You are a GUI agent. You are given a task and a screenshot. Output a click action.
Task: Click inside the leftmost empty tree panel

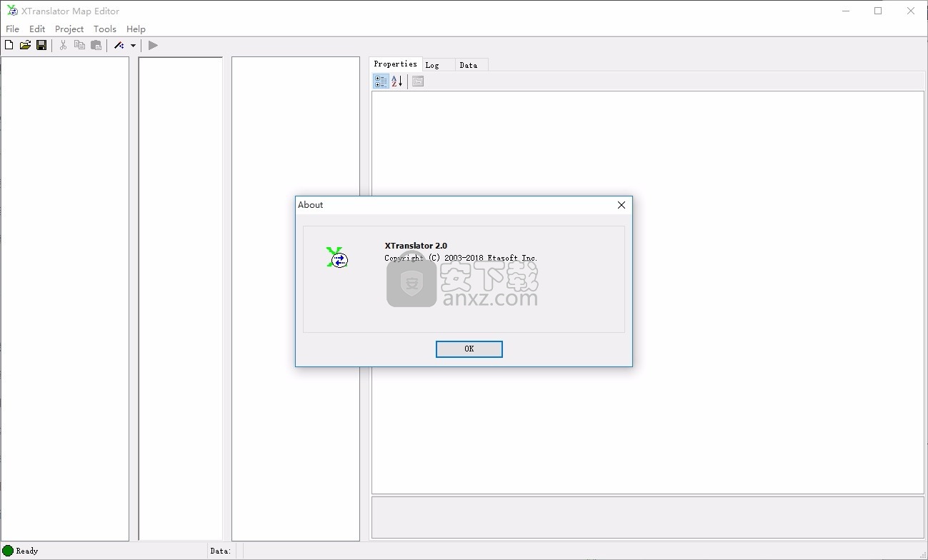pos(64,299)
